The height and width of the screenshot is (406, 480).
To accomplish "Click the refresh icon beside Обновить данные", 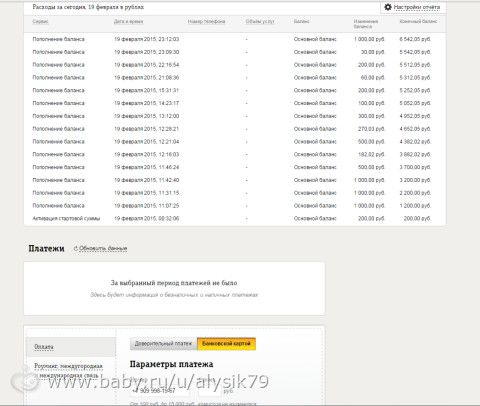I will [76, 248].
